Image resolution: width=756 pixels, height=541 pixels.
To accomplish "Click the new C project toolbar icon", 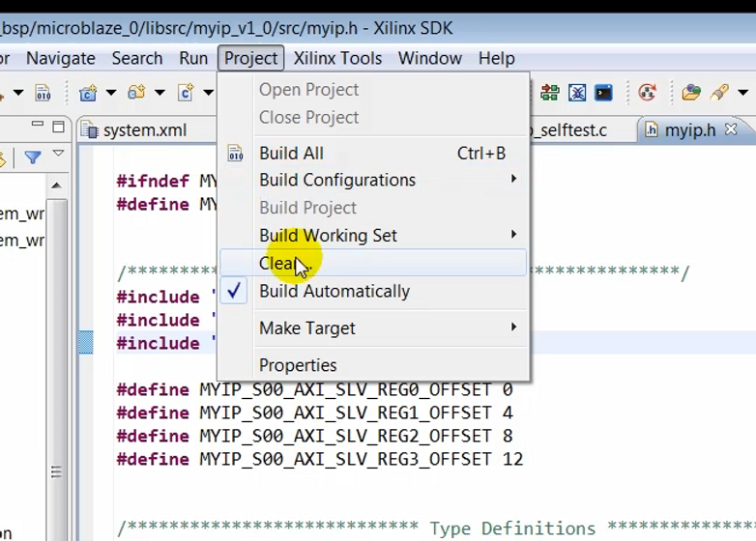I will tap(89, 94).
